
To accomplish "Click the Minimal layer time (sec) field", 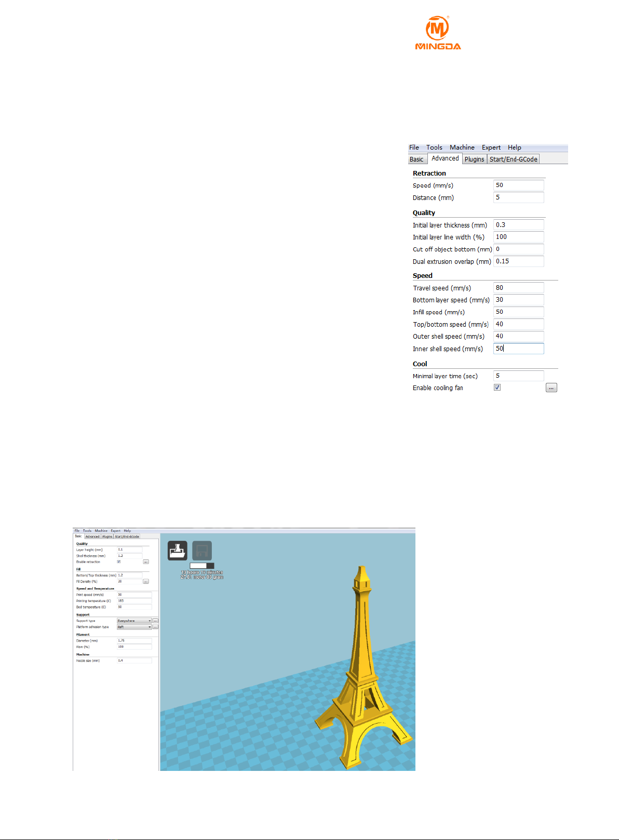I will coord(518,376).
